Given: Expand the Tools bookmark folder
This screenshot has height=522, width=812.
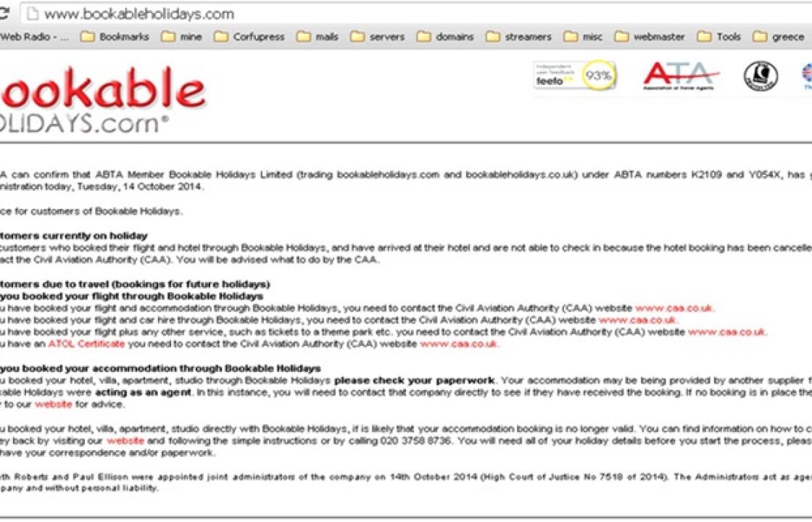Looking at the screenshot, I should 719,37.
